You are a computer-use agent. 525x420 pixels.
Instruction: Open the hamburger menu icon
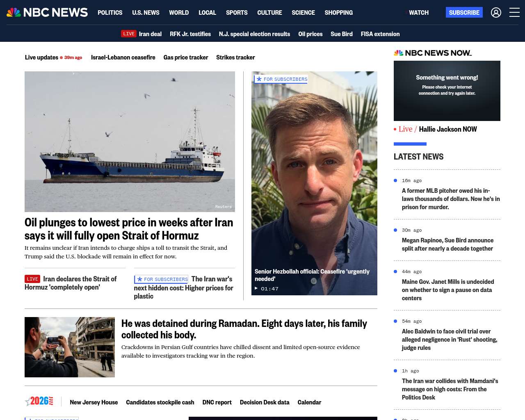coord(514,13)
